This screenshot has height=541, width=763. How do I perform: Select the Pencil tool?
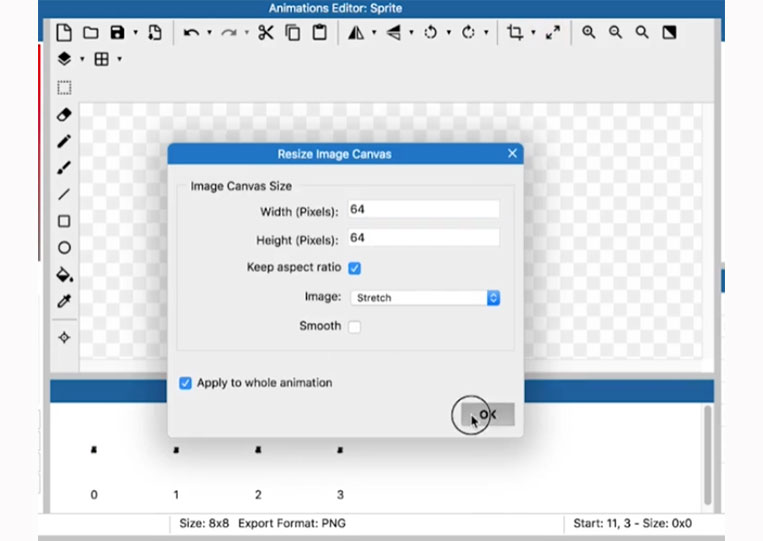pyautogui.click(x=64, y=141)
